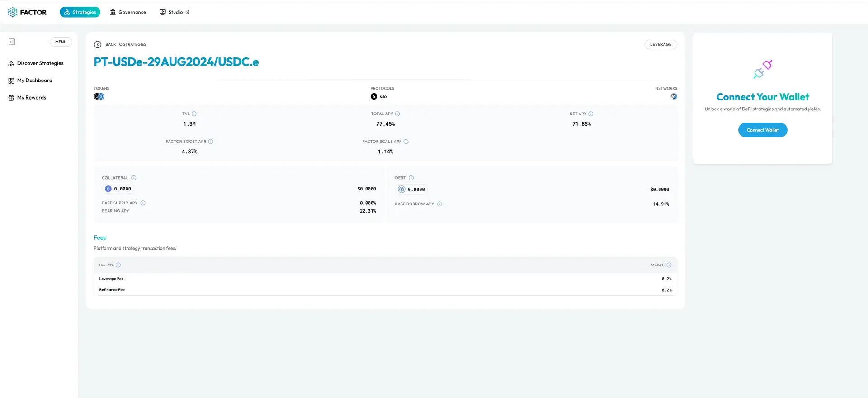Go to My Dashboard in sidebar

coord(35,81)
